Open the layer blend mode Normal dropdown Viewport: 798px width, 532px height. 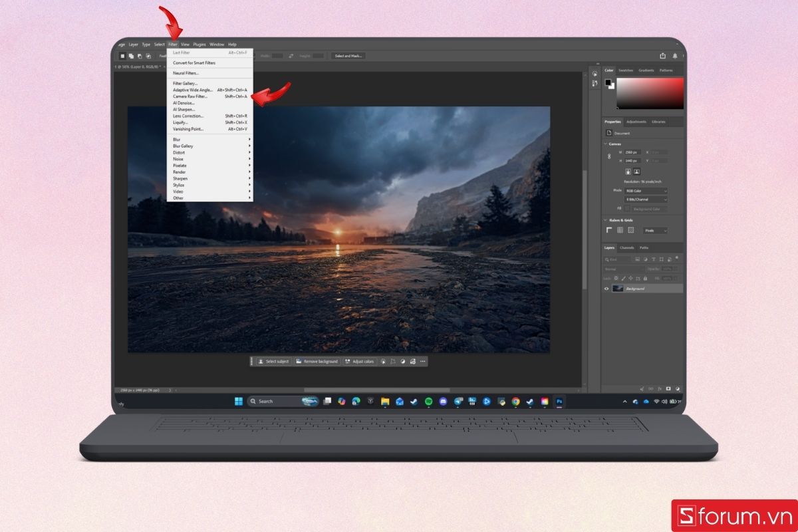(624, 269)
